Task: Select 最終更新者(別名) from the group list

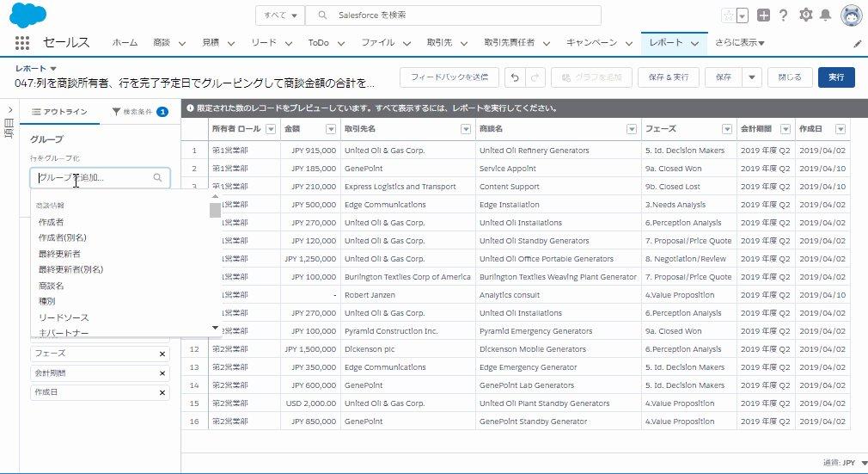Action: tap(70, 269)
